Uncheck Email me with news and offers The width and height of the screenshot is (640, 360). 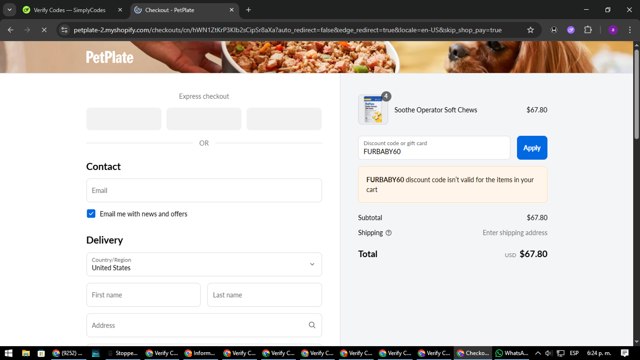pyautogui.click(x=91, y=213)
